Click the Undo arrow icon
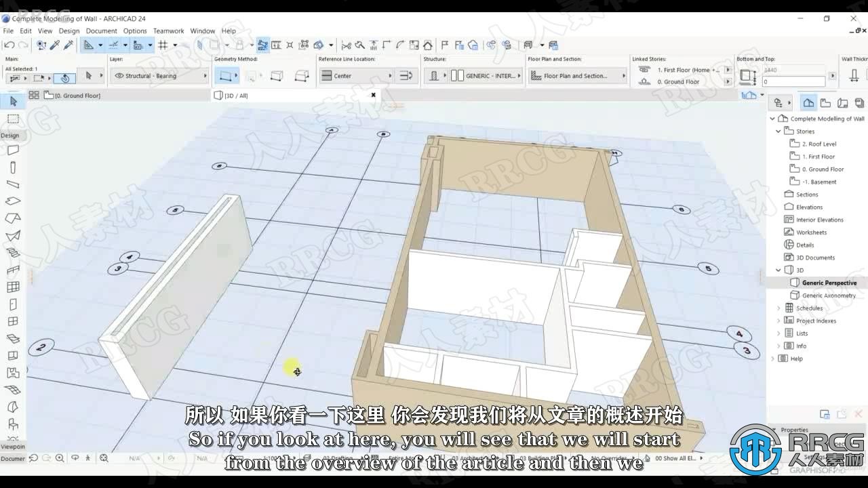This screenshot has height=488, width=868. [x=9, y=45]
